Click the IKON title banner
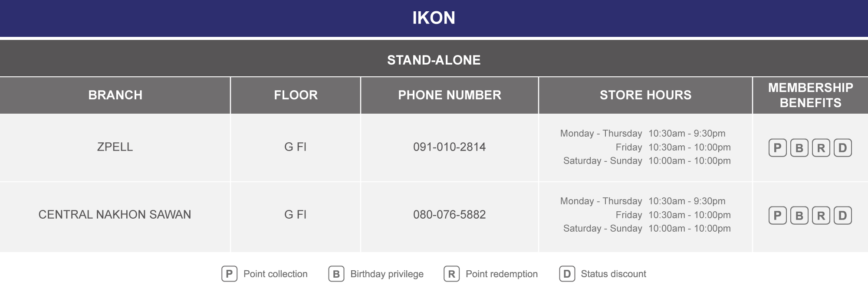This screenshot has height=295, width=868. 434,18
